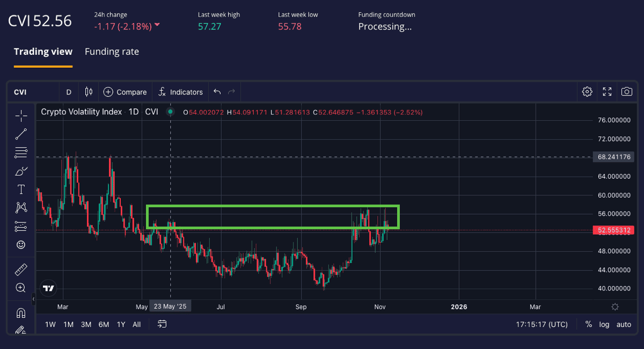This screenshot has height=349, width=644.
Task: Open chart settings gear icon
Action: pos(587,92)
